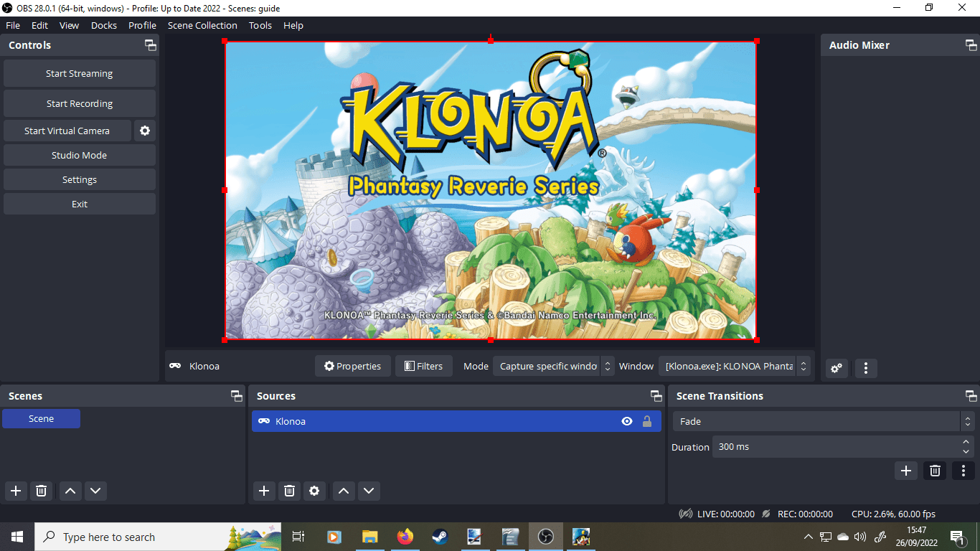Increase the transition duration value
The image size is (980, 551).
(x=966, y=442)
